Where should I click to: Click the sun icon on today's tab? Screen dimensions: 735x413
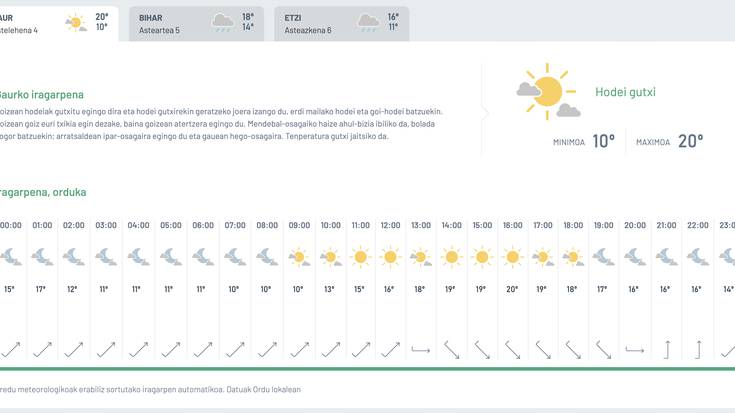click(x=76, y=23)
